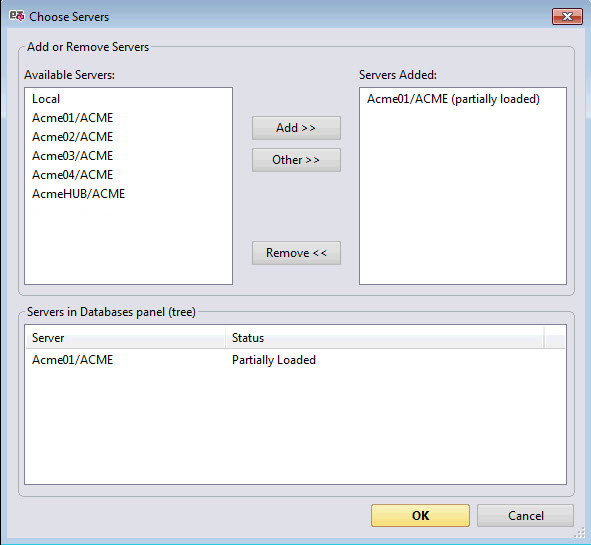Select Acme01/ACME in Available Servers list
This screenshot has height=545, width=591.
click(72, 118)
